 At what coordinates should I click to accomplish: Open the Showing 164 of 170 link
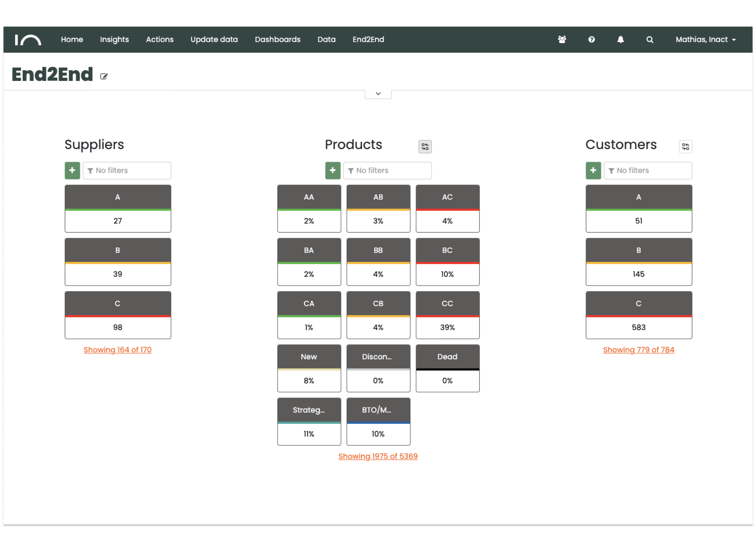(x=117, y=350)
